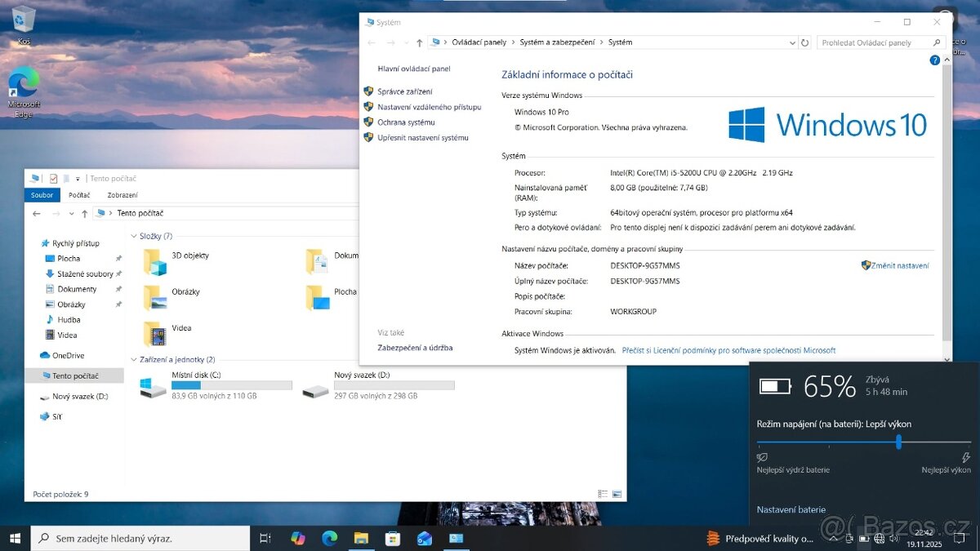Open Nastavení baterie from battery flyout
This screenshot has height=551, width=980.
pos(791,509)
